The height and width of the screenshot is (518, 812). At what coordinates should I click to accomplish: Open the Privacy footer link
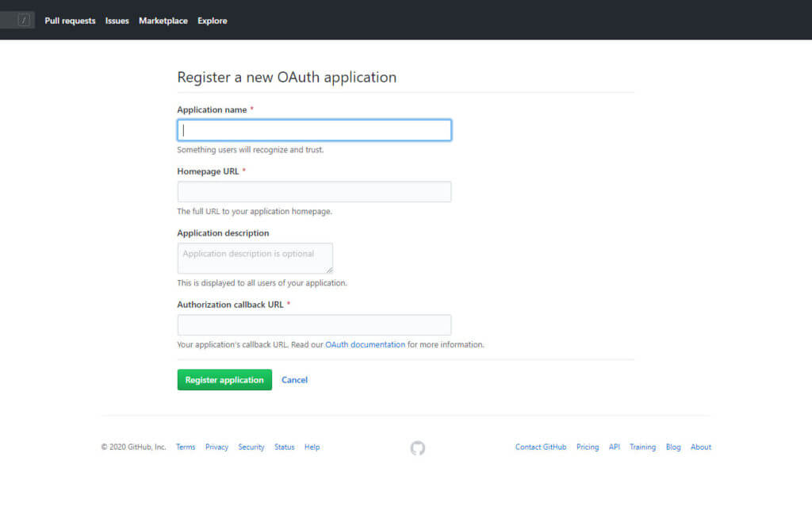pos(216,447)
